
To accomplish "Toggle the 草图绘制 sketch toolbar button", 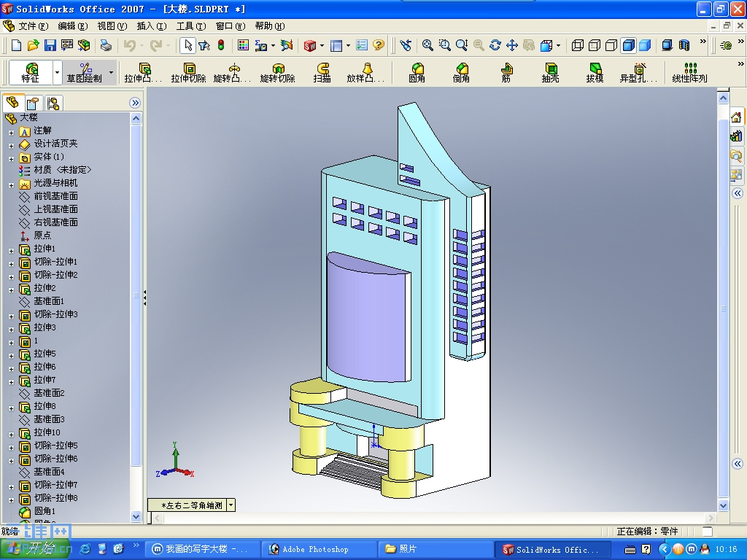I will (x=84, y=73).
